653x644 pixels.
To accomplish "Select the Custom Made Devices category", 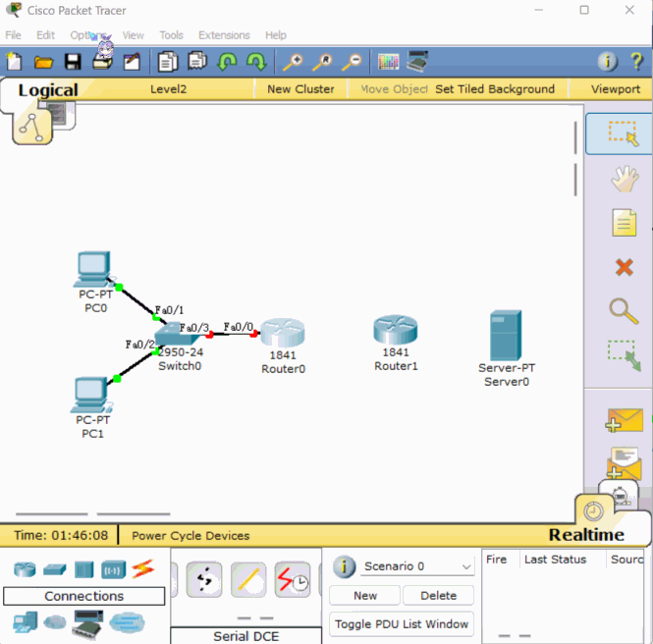I will [87, 624].
